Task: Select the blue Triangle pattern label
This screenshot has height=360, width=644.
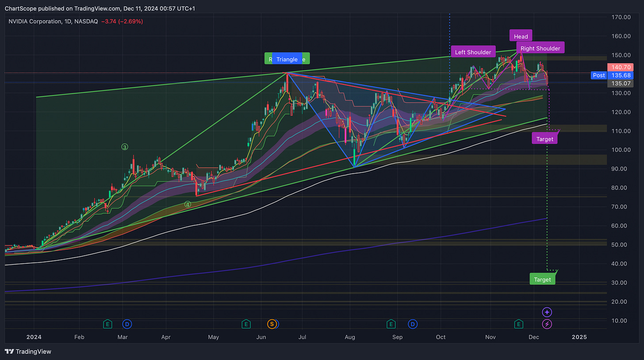Action: [x=287, y=59]
